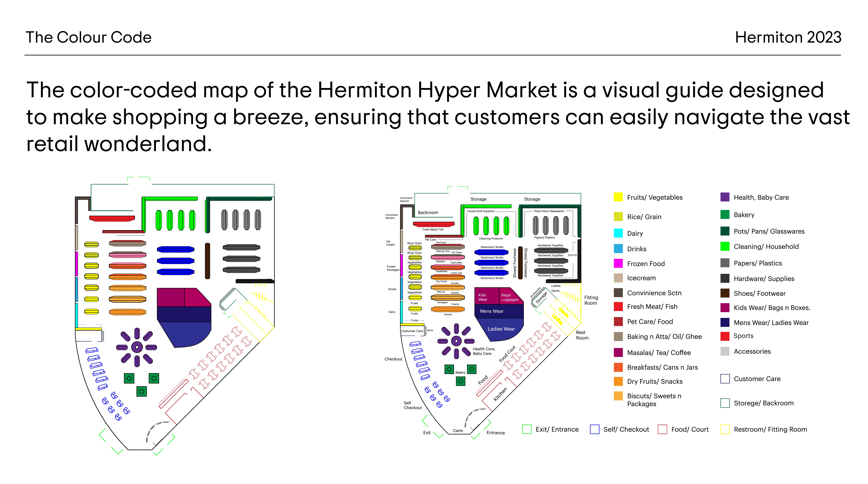Click the Fitting Room label on map
The width and height of the screenshot is (868, 484).
coord(591,300)
